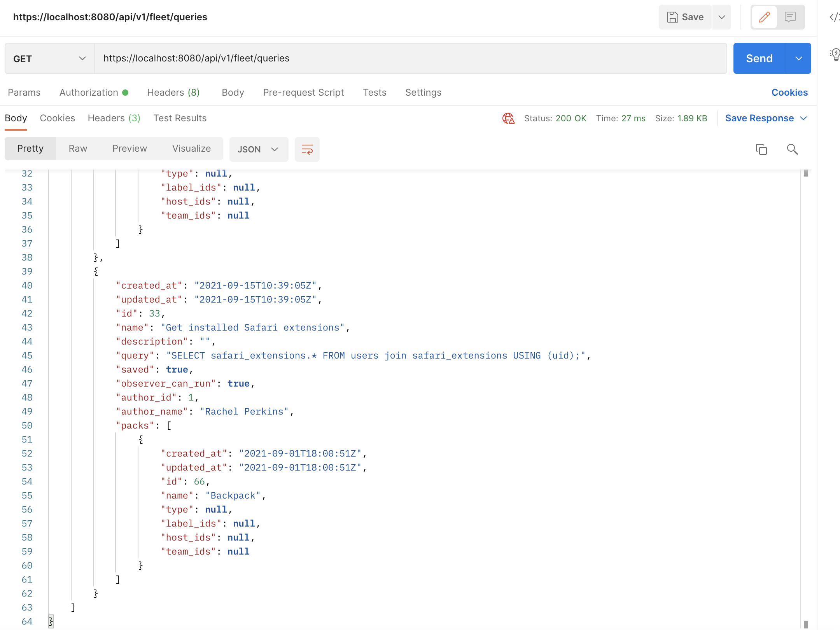The image size is (840, 630).
Task: Edit request documentation with the pencil icon
Action: coord(764,17)
